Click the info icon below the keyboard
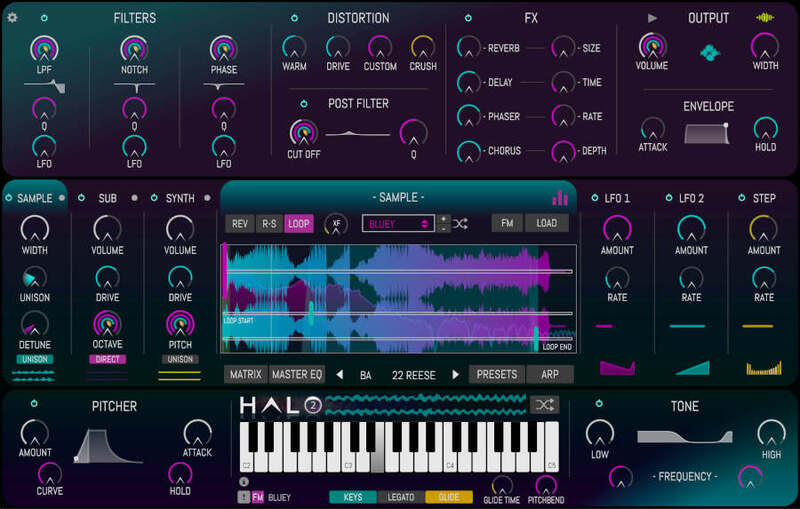 tap(242, 483)
